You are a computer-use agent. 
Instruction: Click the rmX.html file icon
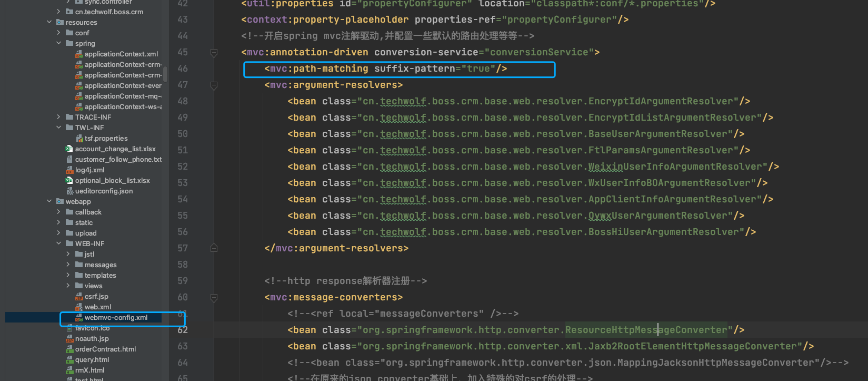pos(69,370)
